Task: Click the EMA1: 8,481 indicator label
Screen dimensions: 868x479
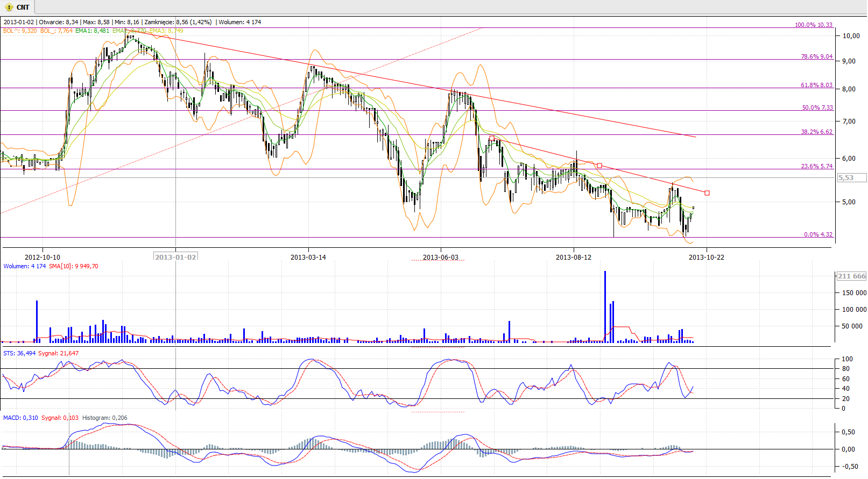Action: click(92, 31)
